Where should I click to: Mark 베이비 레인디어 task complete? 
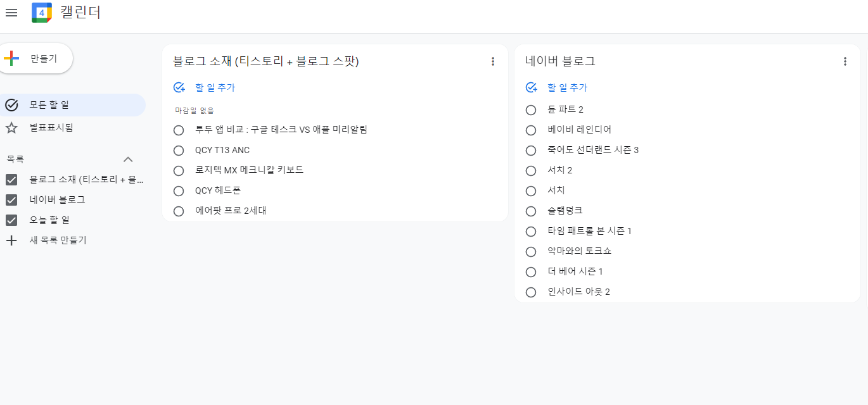(531, 130)
